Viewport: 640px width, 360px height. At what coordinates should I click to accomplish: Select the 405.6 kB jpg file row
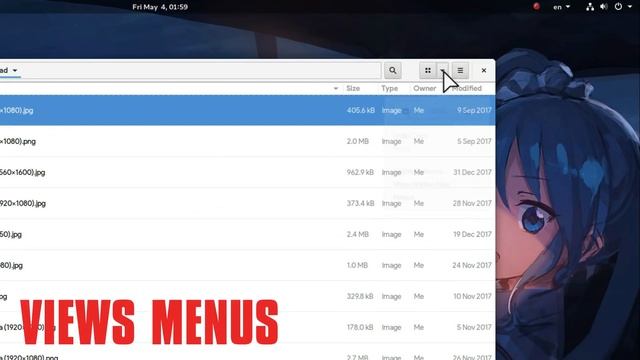pos(247,110)
